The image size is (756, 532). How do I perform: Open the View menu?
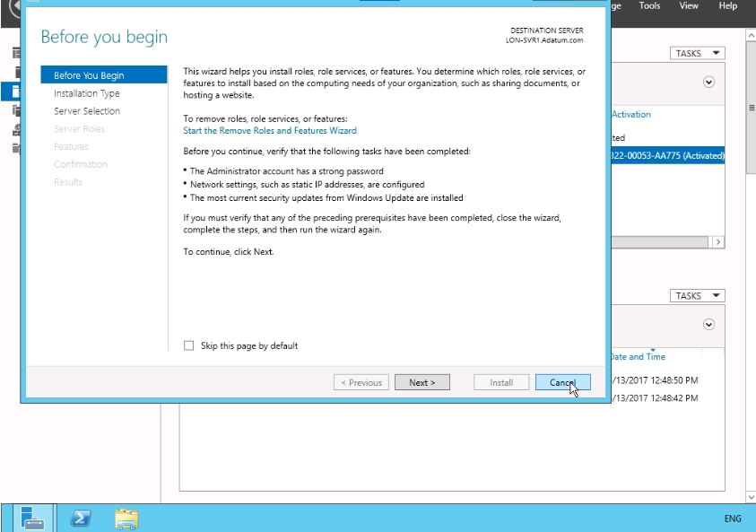[689, 6]
